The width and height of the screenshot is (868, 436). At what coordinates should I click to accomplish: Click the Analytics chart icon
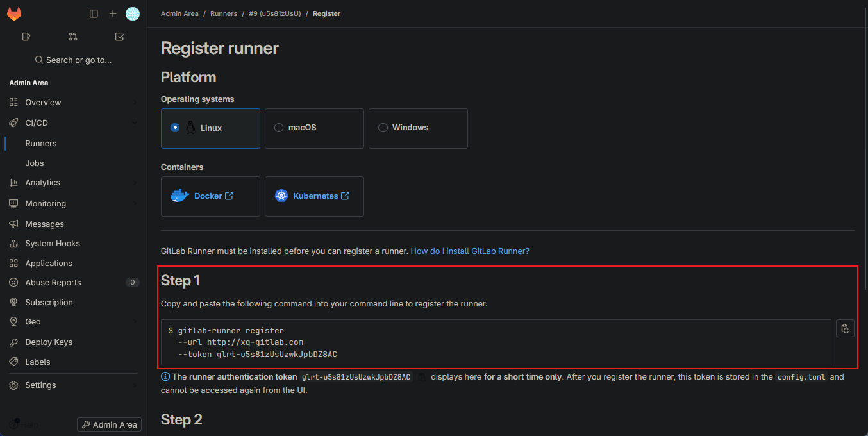pos(13,183)
